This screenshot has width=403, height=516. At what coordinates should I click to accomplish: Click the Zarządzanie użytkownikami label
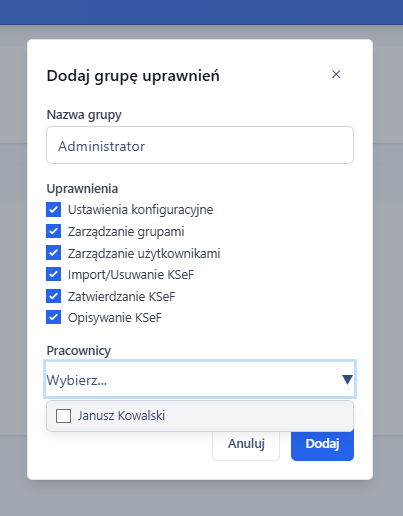click(144, 253)
